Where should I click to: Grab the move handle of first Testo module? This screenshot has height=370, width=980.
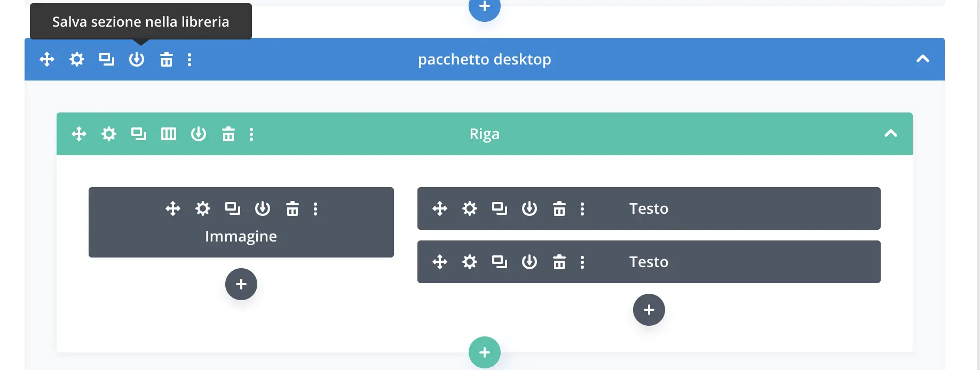click(440, 208)
